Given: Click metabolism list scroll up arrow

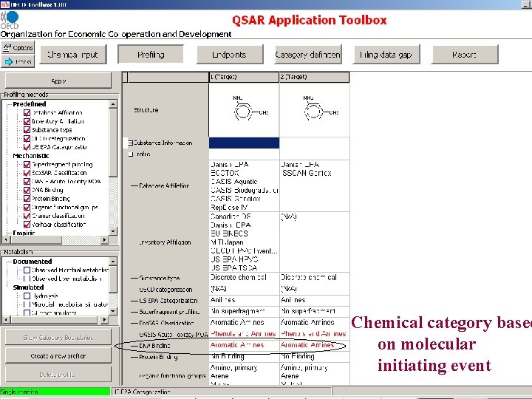Looking at the screenshot, I should (x=113, y=261).
